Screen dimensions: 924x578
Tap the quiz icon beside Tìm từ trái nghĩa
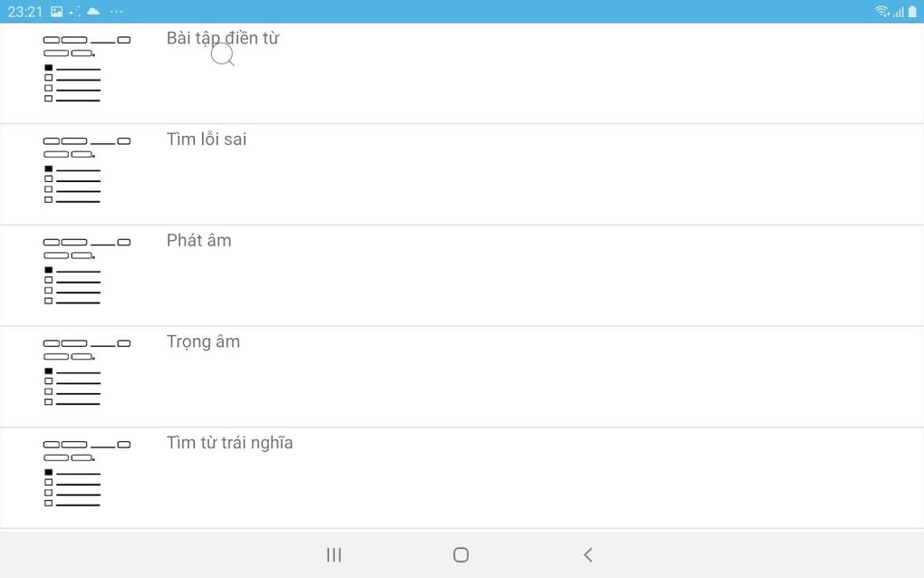point(86,475)
